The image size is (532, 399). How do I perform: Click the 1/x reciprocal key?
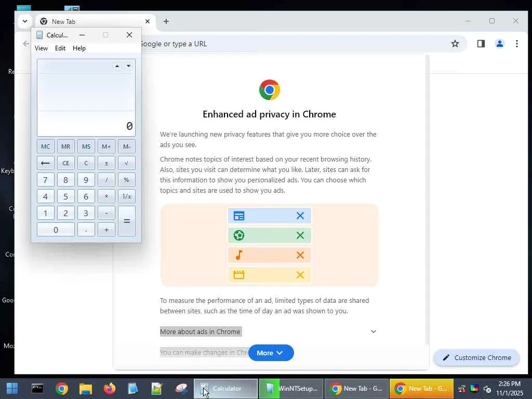click(x=127, y=196)
